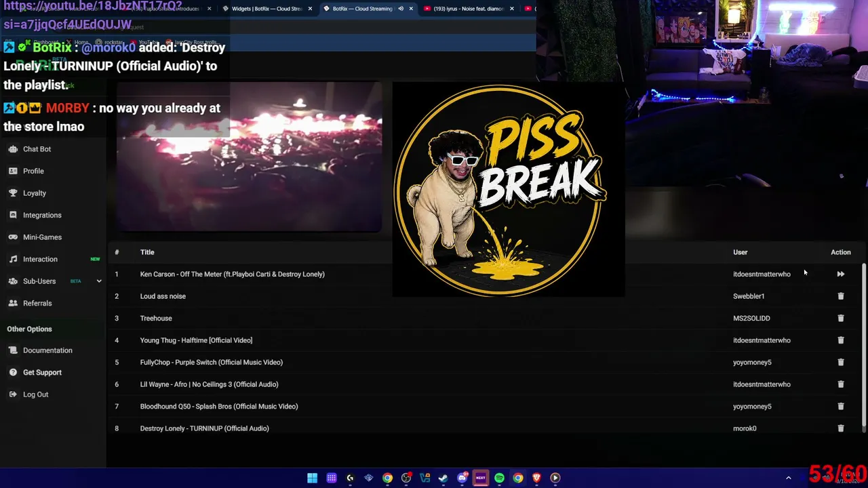
Task: Click user MS2SOLIDD in the Treehouse row
Action: (751, 318)
